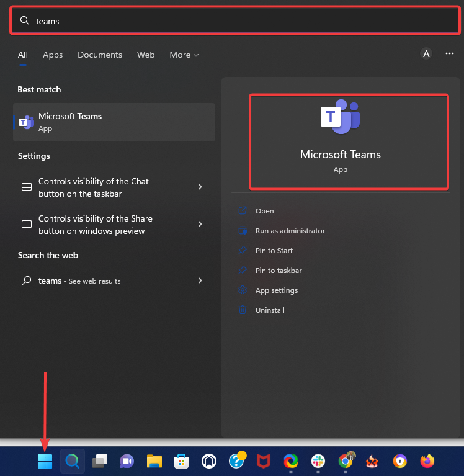Click the Pin to taskbar pin icon

[243, 270]
